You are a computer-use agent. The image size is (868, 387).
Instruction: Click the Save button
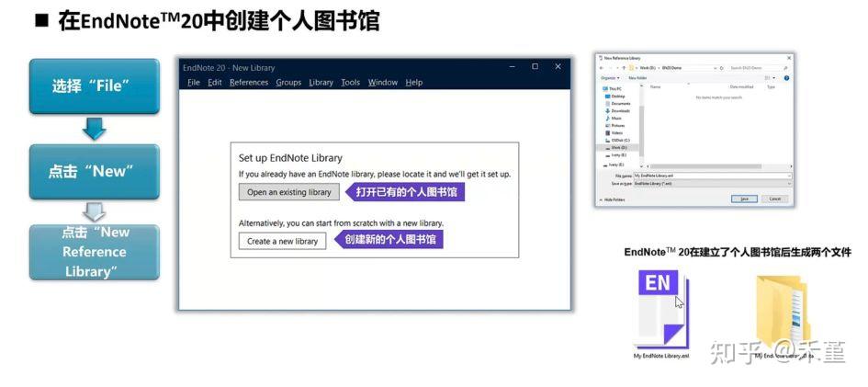point(745,199)
